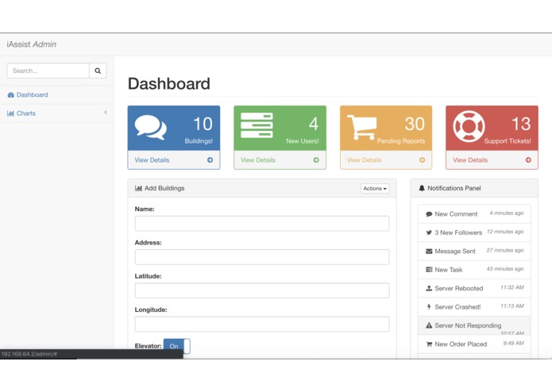Click the Name input field
Screen dimensions: 552x392
(x=262, y=224)
